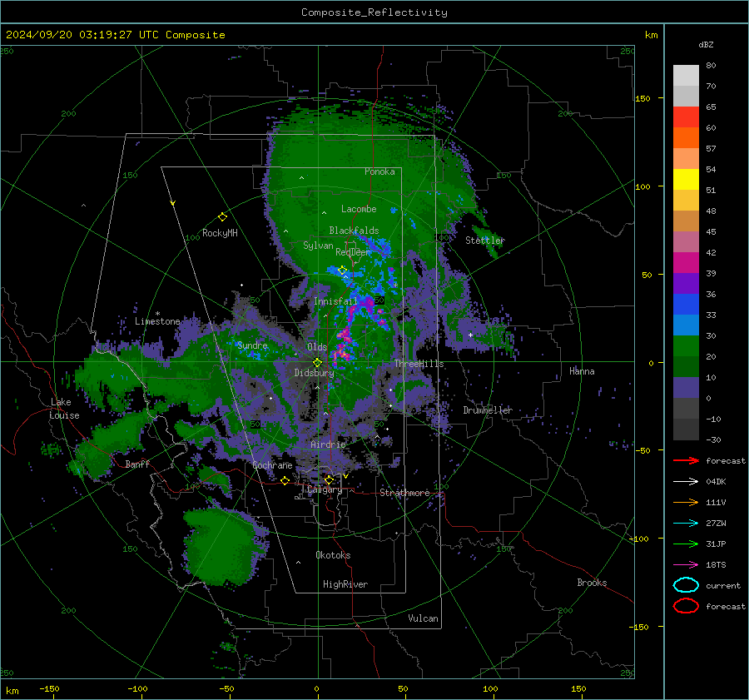Screen dimensions: 749x700
Task: Click the Blackfalds city label
Action: coord(354,231)
